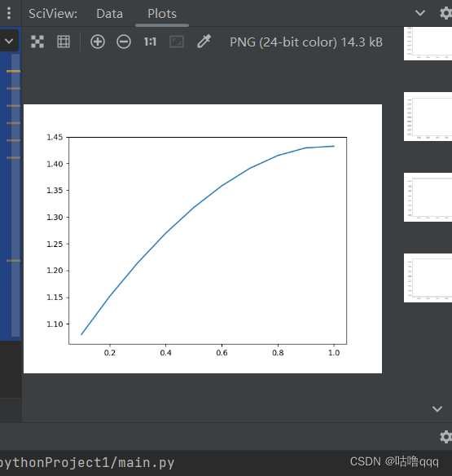Viewport: 452px width, 476px height.
Task: Switch to the Plots tab
Action: coord(162,14)
